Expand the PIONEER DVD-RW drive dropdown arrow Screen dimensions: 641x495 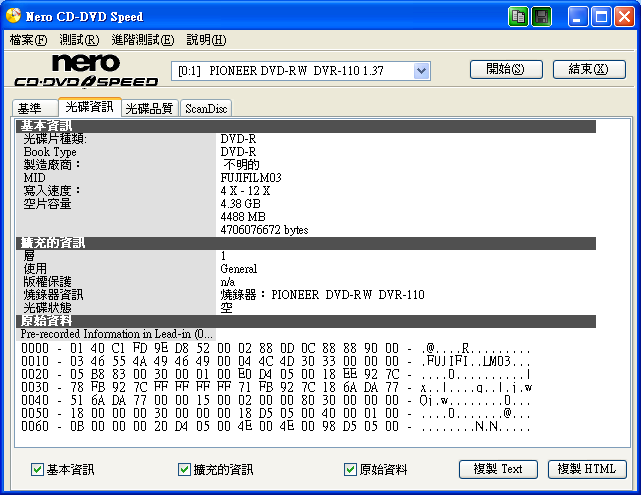tap(421, 71)
